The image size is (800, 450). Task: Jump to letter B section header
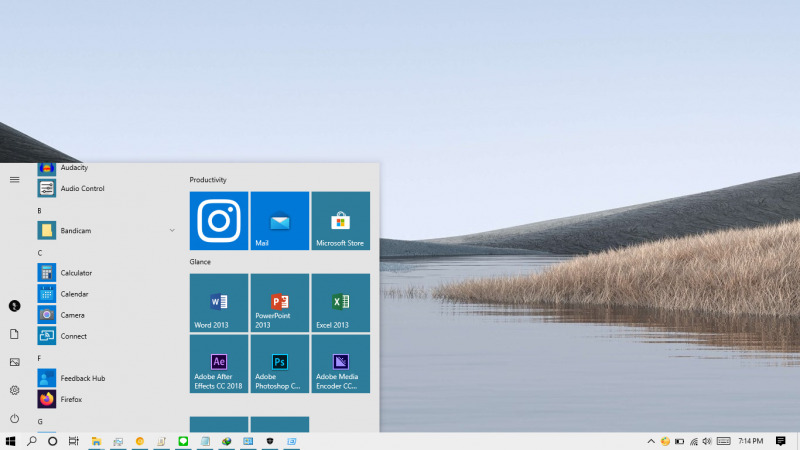(x=39, y=210)
